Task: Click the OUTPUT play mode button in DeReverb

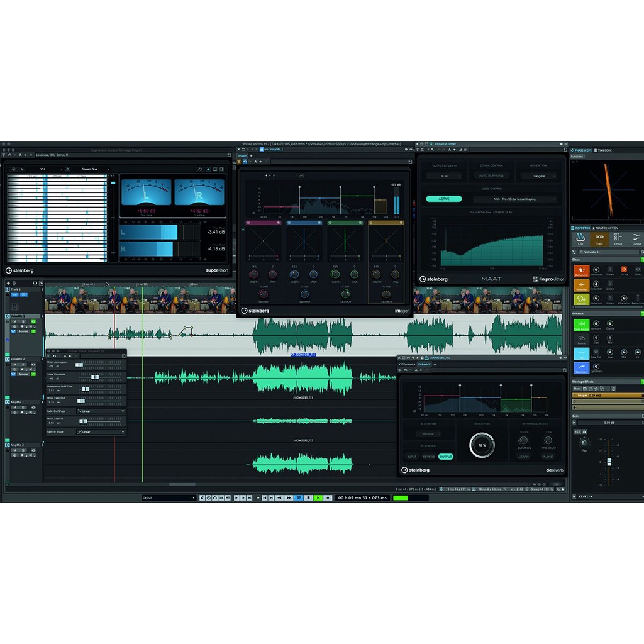Action: click(x=445, y=457)
